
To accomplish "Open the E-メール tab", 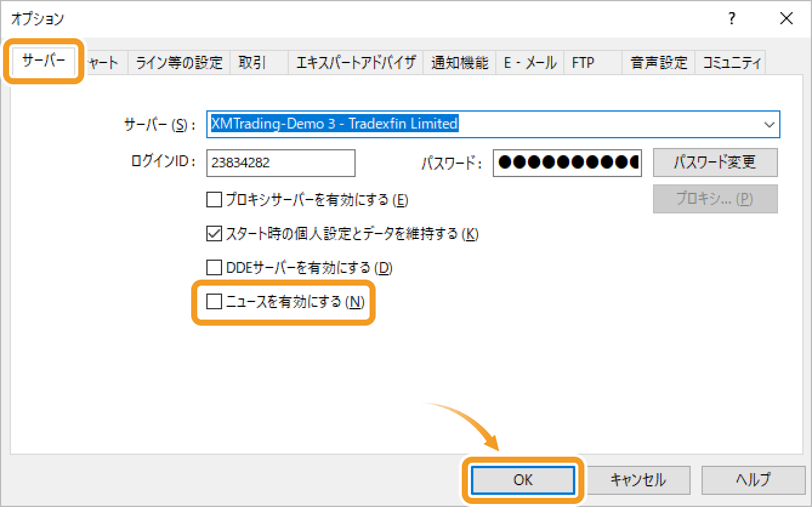I will point(530,62).
